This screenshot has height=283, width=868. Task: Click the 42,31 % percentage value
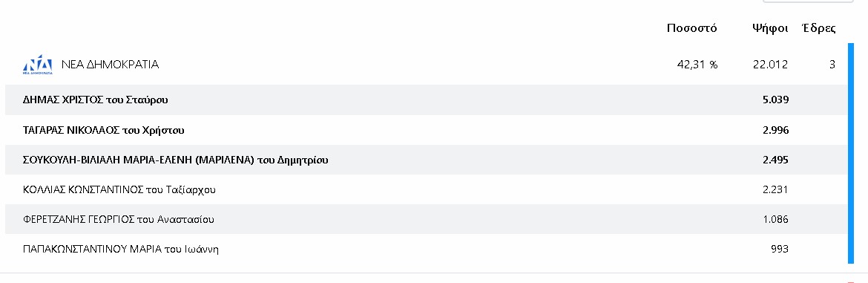[697, 65]
